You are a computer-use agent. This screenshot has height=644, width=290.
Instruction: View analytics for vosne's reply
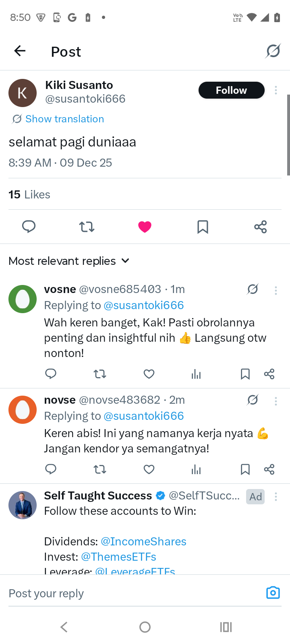pyautogui.click(x=196, y=374)
